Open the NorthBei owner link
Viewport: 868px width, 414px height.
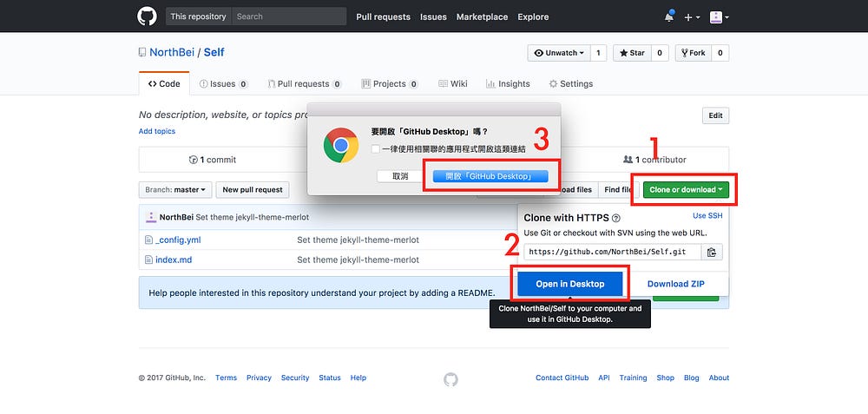pyautogui.click(x=172, y=53)
